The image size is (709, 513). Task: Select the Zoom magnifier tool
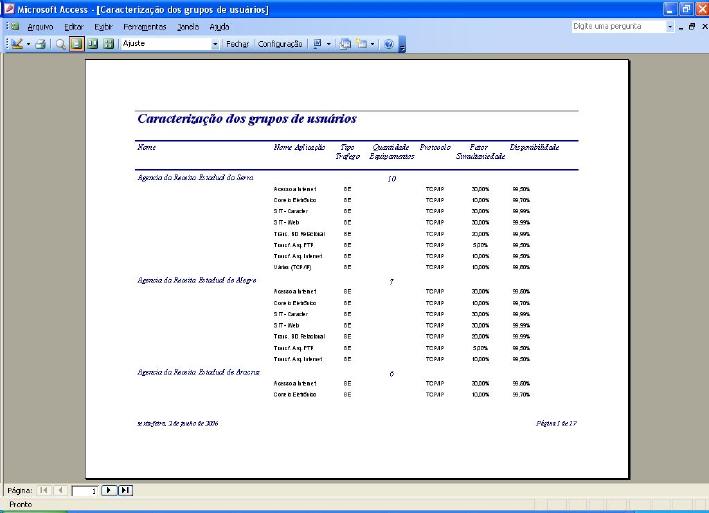(x=61, y=44)
